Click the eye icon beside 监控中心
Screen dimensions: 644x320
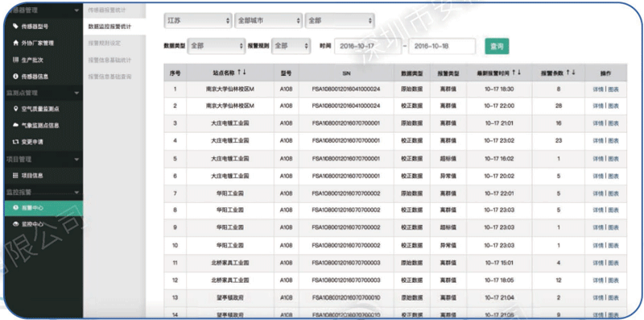[15, 224]
